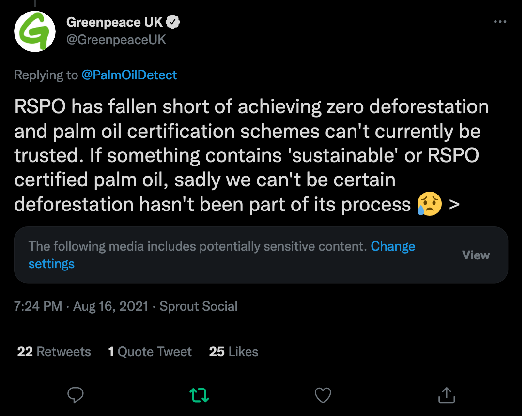527x420 pixels.
Task: Open the three-dot more options menu
Action: coord(500,21)
